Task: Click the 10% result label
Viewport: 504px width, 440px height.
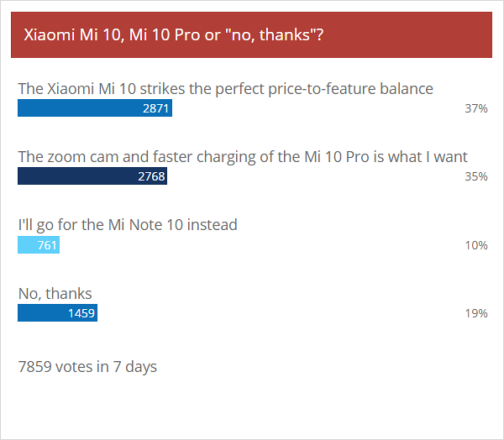Action: pos(476,245)
